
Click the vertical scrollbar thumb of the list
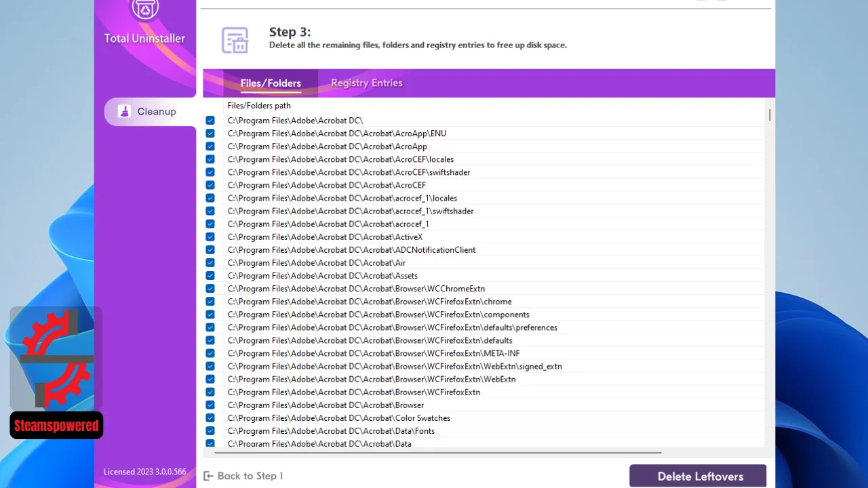[x=770, y=115]
